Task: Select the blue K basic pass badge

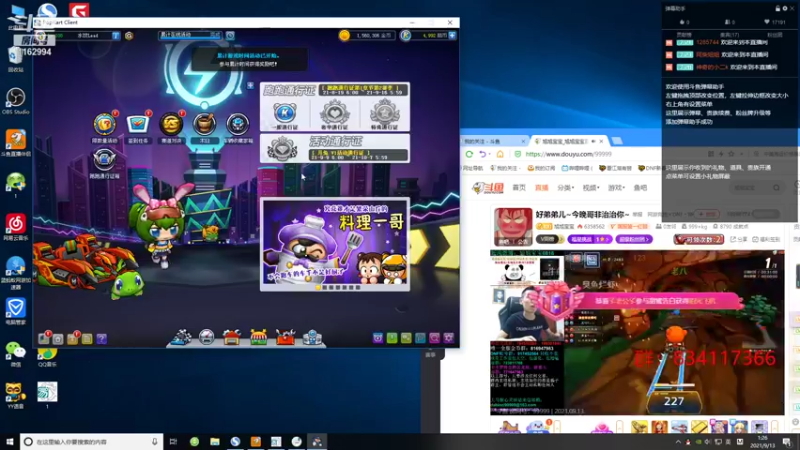Action: [x=284, y=113]
